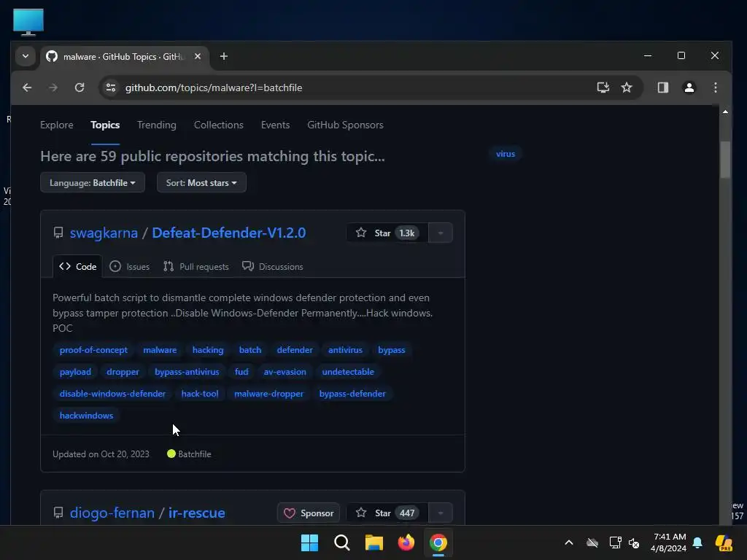Open the Windows Start menu
Image resolution: width=747 pixels, height=560 pixels.
(309, 542)
